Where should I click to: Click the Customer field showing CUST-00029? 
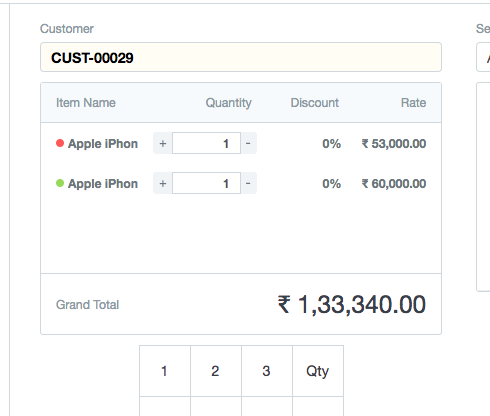pos(241,57)
